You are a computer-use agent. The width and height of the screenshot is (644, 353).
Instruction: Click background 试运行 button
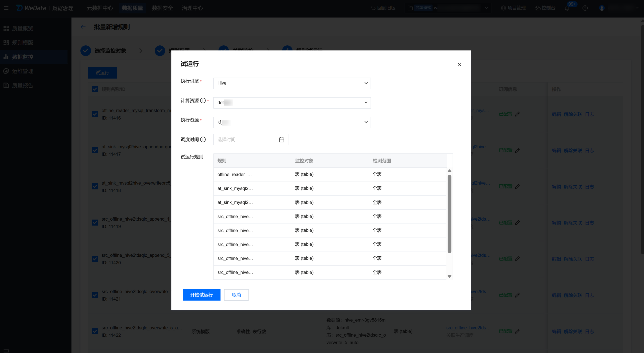click(x=102, y=73)
